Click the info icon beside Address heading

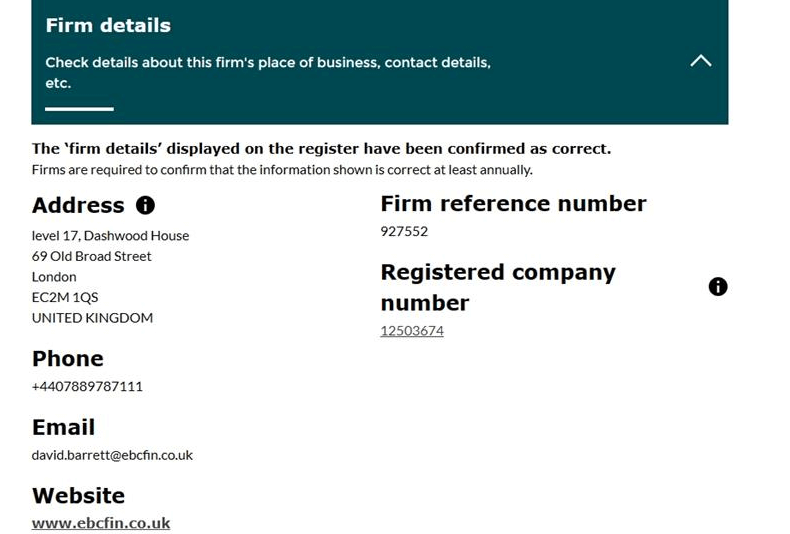(x=145, y=205)
